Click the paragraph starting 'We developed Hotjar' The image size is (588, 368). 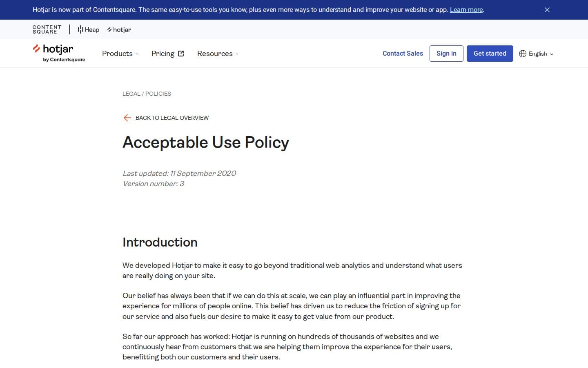(x=292, y=270)
